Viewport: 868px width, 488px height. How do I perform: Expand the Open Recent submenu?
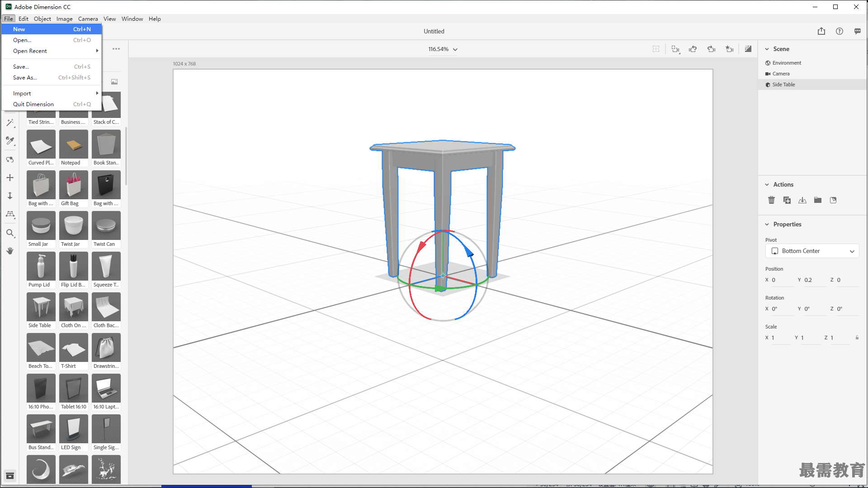[52, 51]
